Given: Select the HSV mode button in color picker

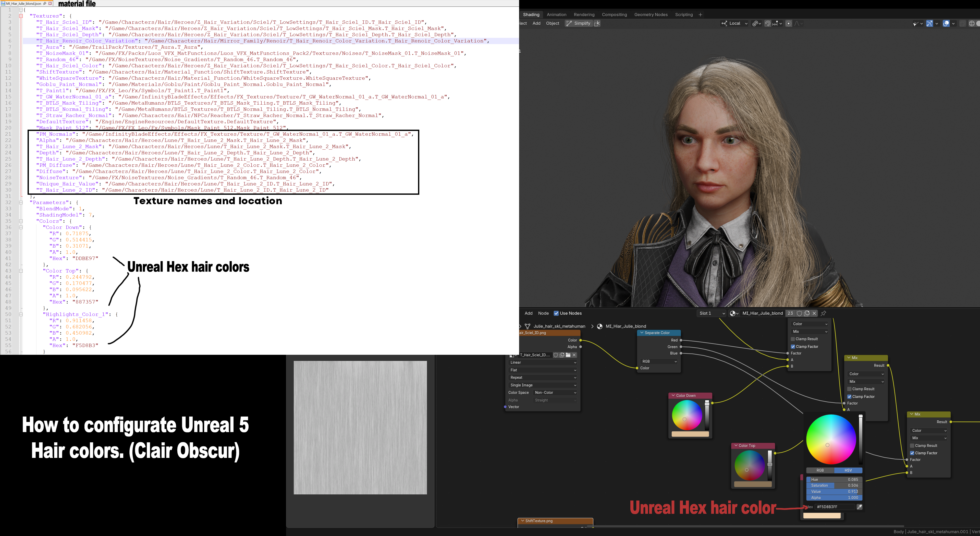Looking at the screenshot, I should pos(848,471).
